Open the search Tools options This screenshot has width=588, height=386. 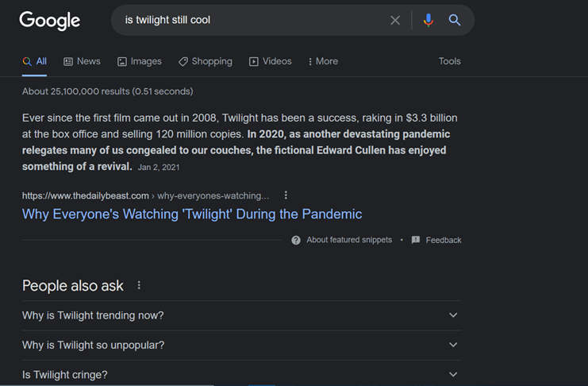pyautogui.click(x=450, y=61)
